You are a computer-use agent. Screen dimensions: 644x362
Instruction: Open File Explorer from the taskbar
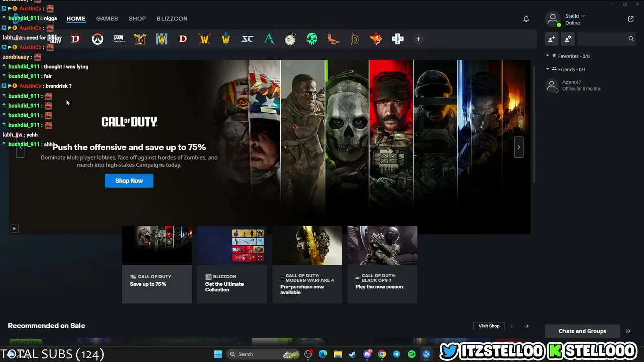[x=338, y=354]
